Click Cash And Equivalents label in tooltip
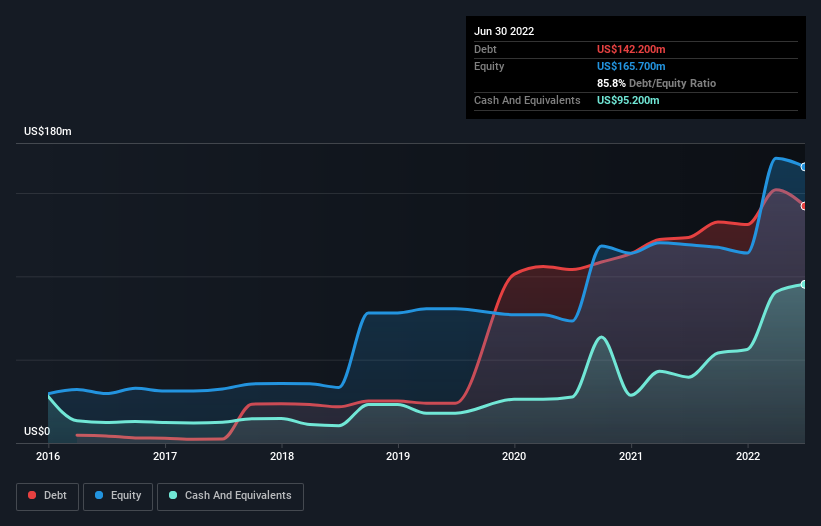This screenshot has width=821, height=526. point(527,100)
